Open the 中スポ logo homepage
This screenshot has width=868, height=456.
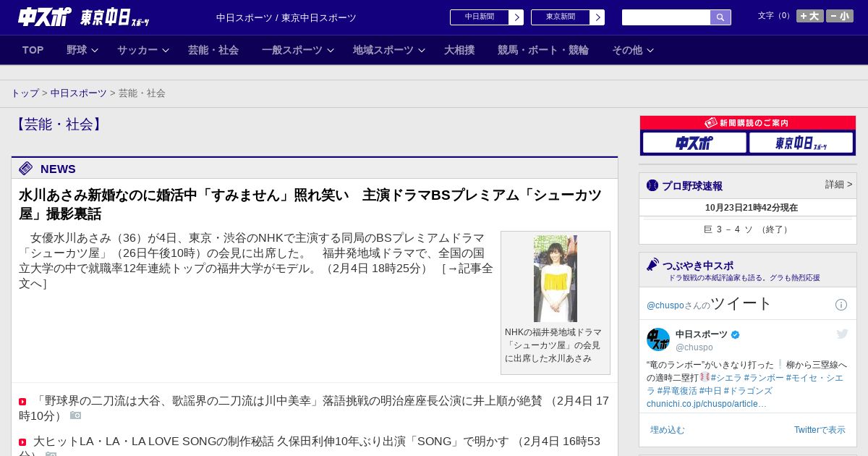[x=45, y=17]
